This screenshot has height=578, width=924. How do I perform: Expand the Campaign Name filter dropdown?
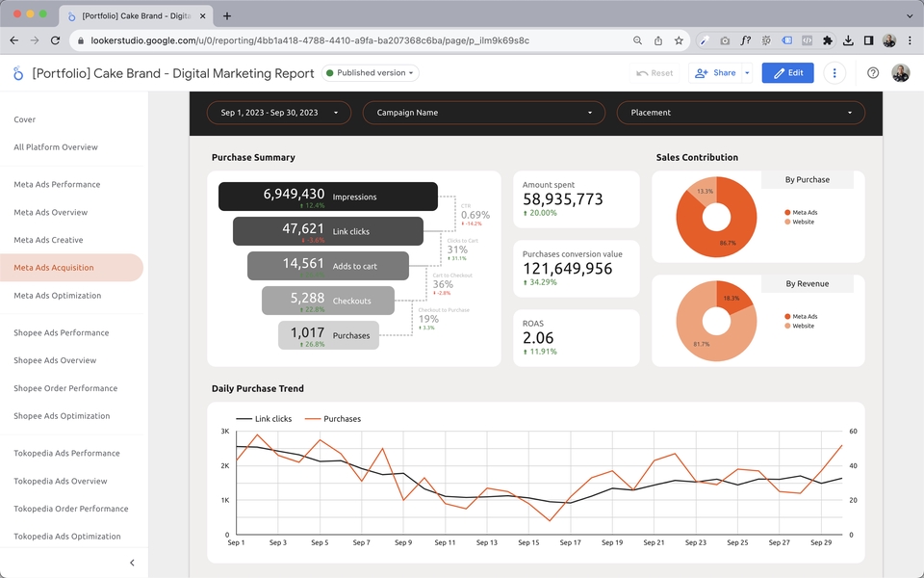coord(484,113)
